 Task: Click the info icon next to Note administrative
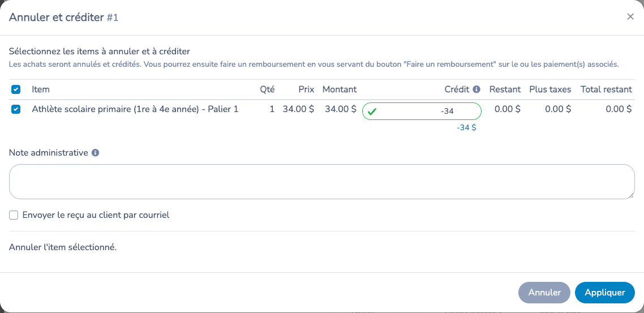(x=95, y=153)
